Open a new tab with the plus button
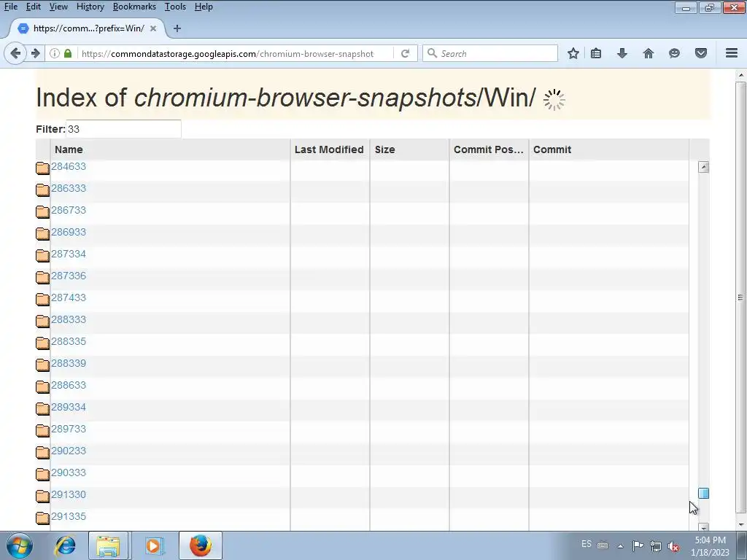Screen dimensions: 747x560 (x=177, y=28)
